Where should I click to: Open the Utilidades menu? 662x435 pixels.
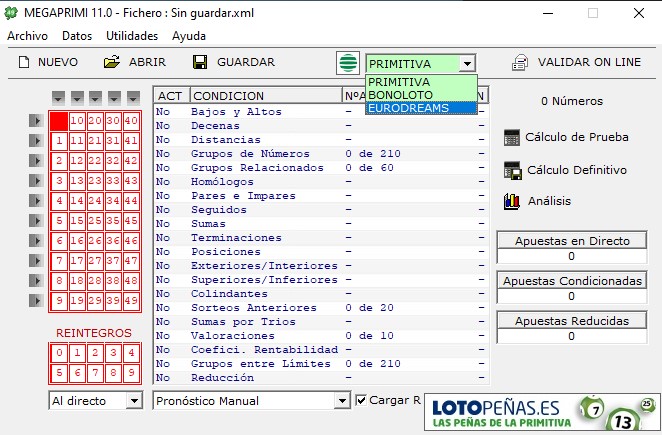[x=132, y=36]
